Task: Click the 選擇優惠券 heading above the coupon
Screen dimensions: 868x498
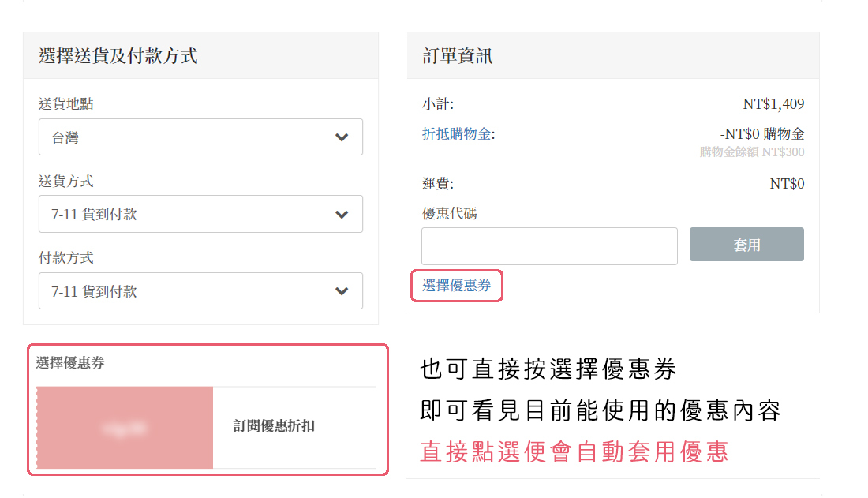Action: (70, 363)
